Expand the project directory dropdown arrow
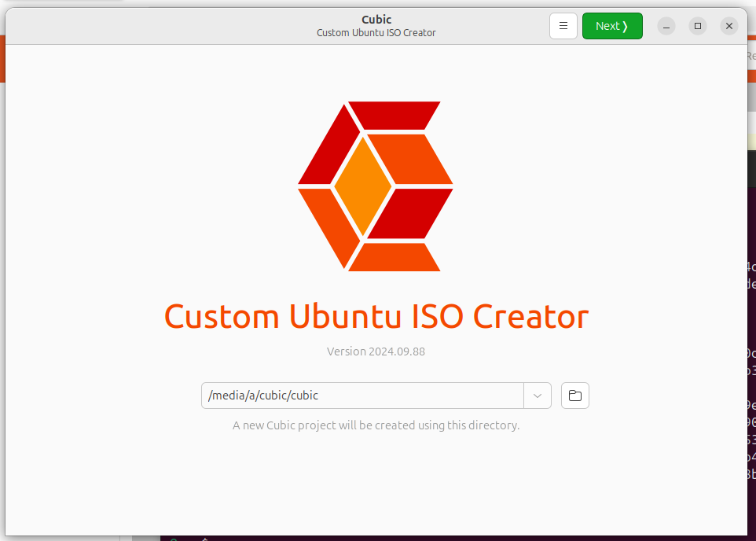 tap(538, 396)
